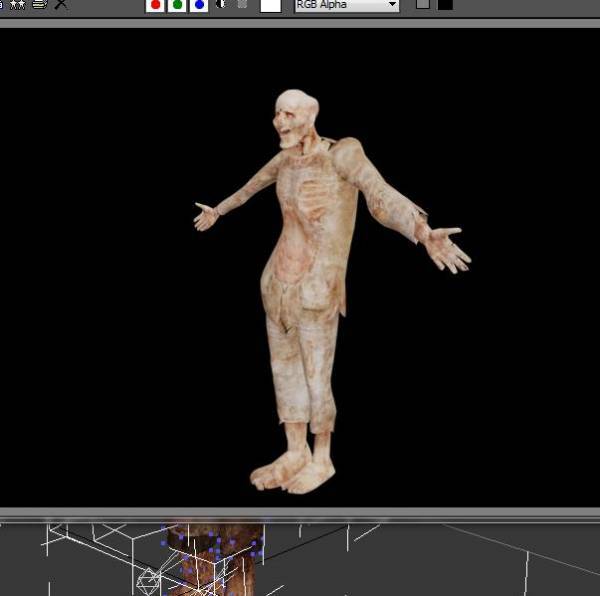Clear the render with the X icon
The width and height of the screenshot is (600, 596).
61,5
